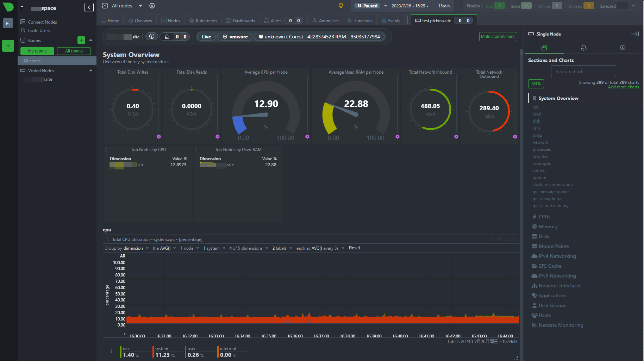Viewport: 644px width, 361px height.
Task: Expand the 4 of 5 dimensions dropdown
Action: coord(249,248)
